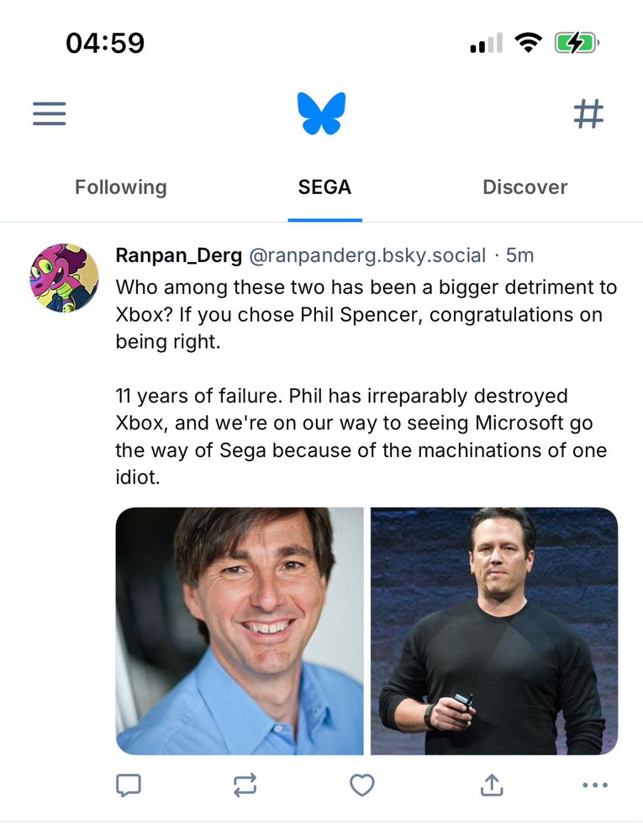
Task: Like the post with heart icon
Action: pos(361,785)
